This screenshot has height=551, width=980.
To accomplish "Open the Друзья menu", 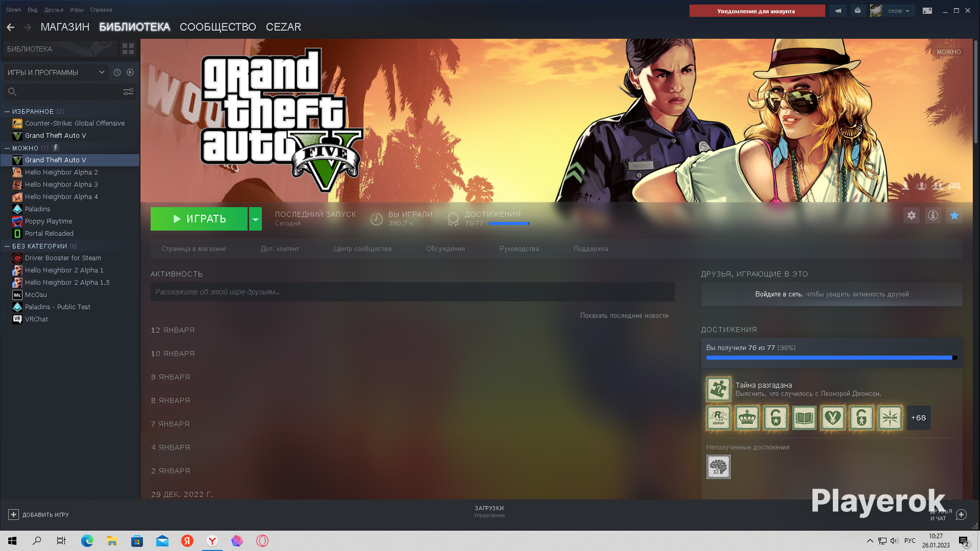I will point(54,10).
